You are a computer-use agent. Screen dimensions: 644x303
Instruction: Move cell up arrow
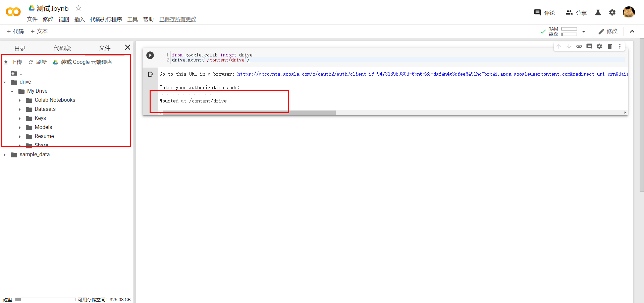[559, 46]
